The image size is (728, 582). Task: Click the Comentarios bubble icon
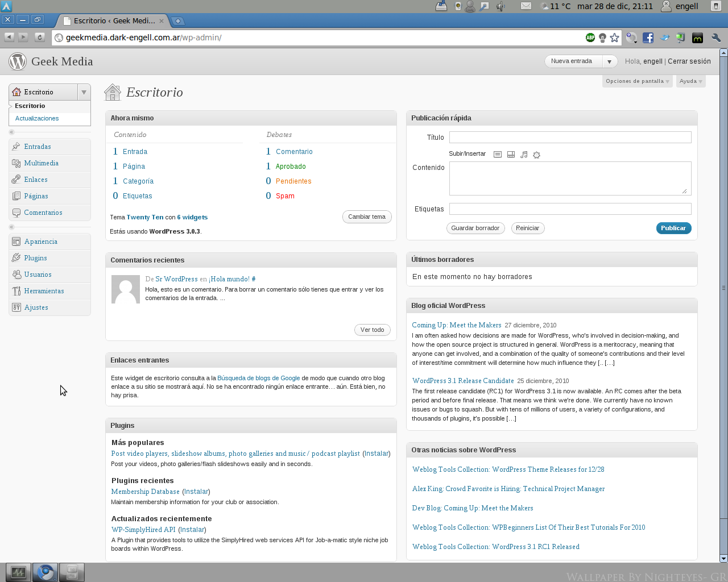[16, 213]
